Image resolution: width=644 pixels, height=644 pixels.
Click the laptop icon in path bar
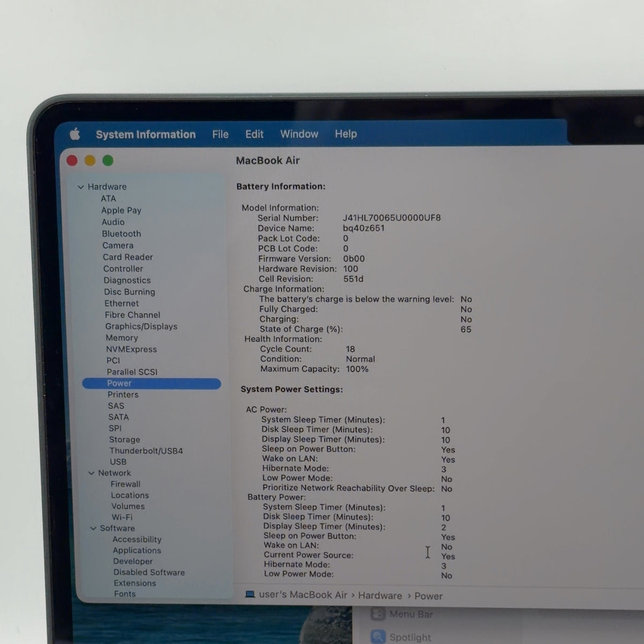pyautogui.click(x=250, y=595)
